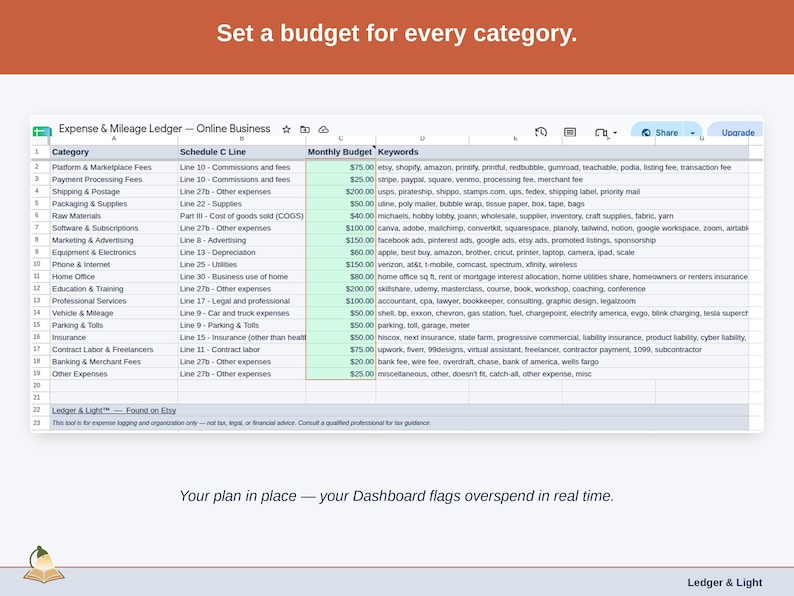Select the Home Office cell
The width and height of the screenshot is (794, 596).
pyautogui.click(x=114, y=276)
